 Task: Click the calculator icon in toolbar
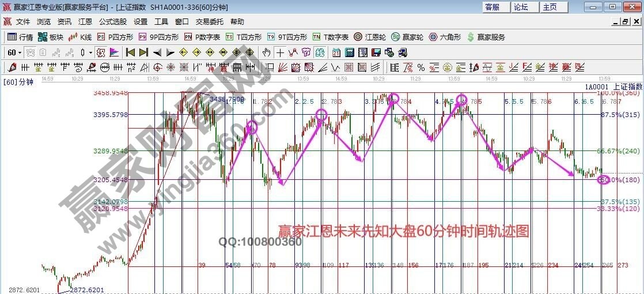tap(349, 52)
